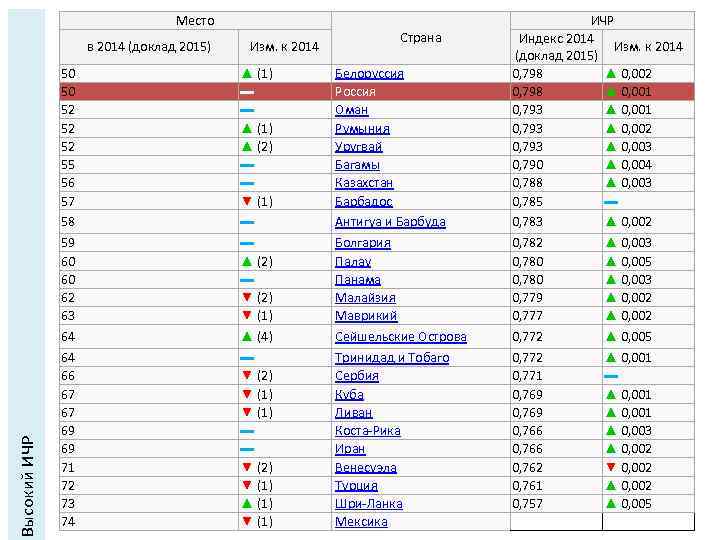Viewport: 720px width, 540px height.
Task: Click the 'Индекс 2014 (доклад 2015)' header
Action: pyautogui.click(x=556, y=47)
